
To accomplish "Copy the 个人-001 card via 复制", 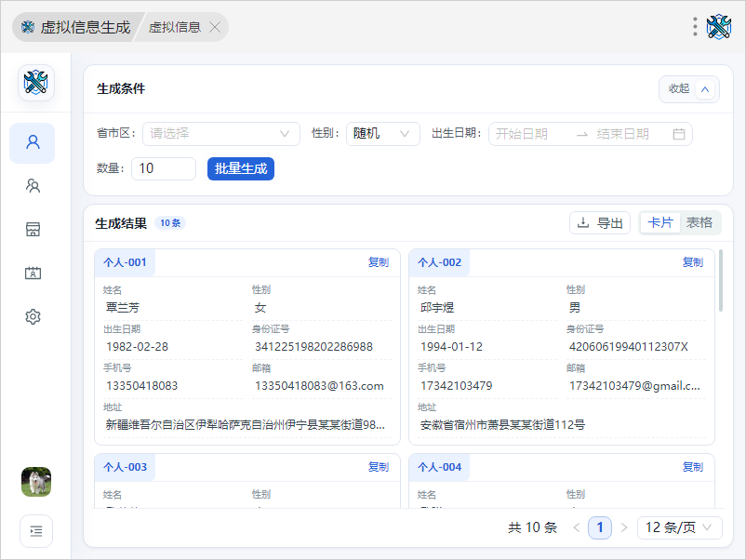I will pyautogui.click(x=379, y=262).
